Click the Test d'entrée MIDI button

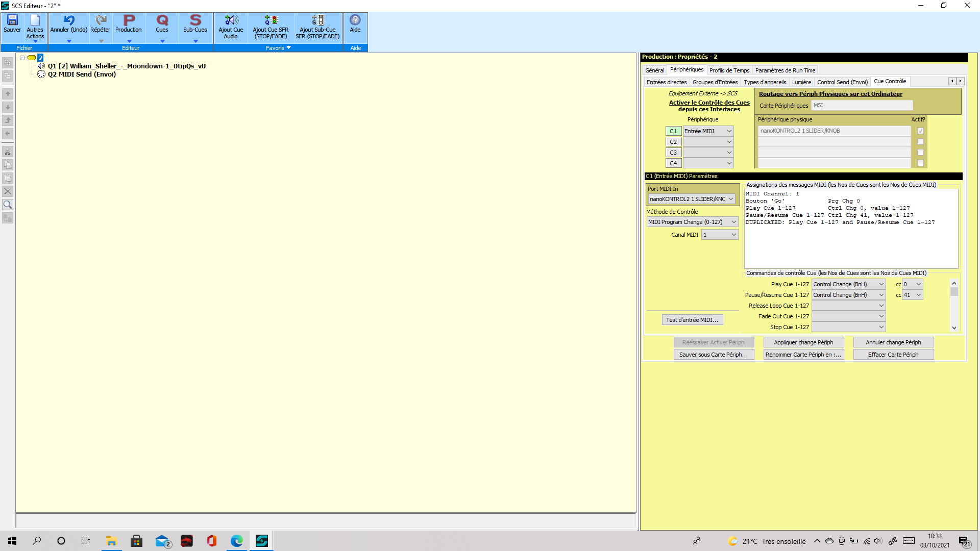tap(692, 320)
